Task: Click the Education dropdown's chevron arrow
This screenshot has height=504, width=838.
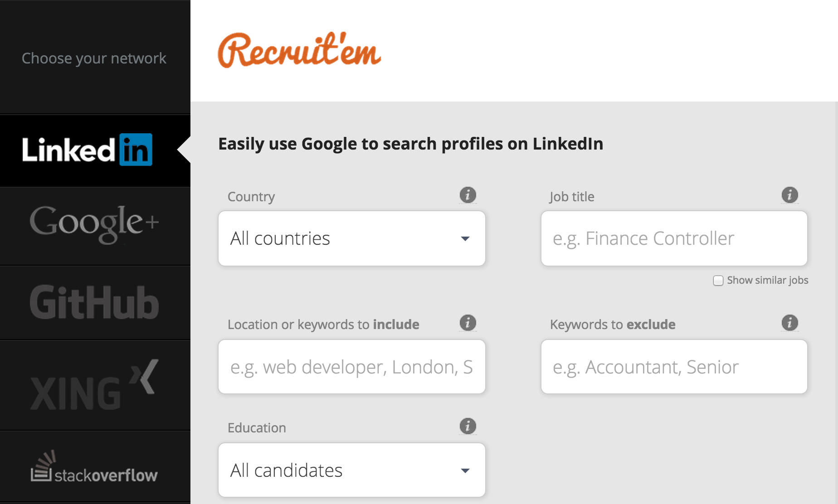Action: point(465,470)
